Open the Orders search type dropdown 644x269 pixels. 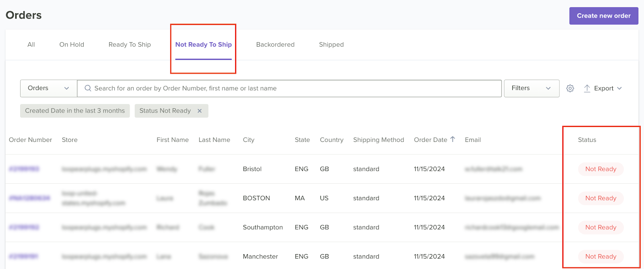(49, 88)
